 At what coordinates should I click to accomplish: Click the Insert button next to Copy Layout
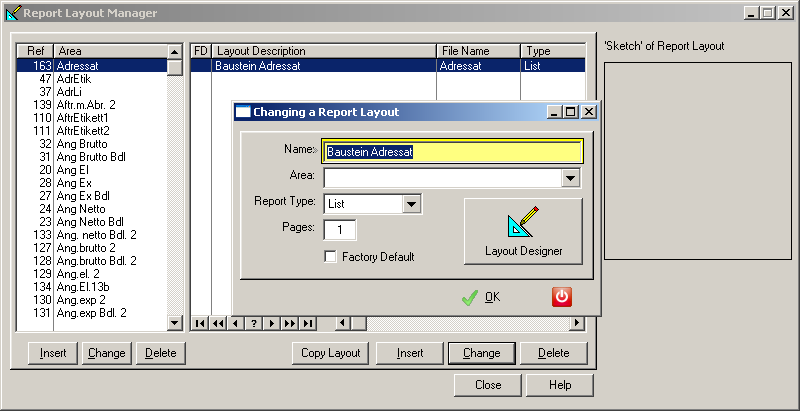point(410,353)
